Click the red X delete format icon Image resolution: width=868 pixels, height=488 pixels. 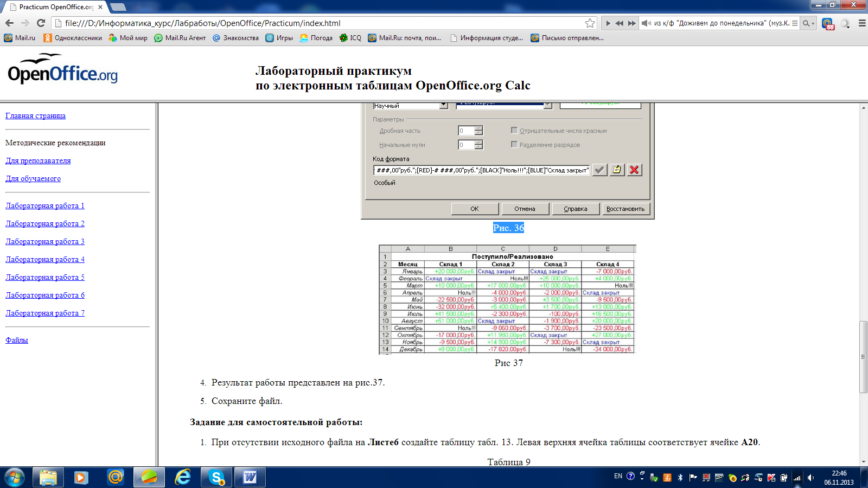(x=634, y=170)
